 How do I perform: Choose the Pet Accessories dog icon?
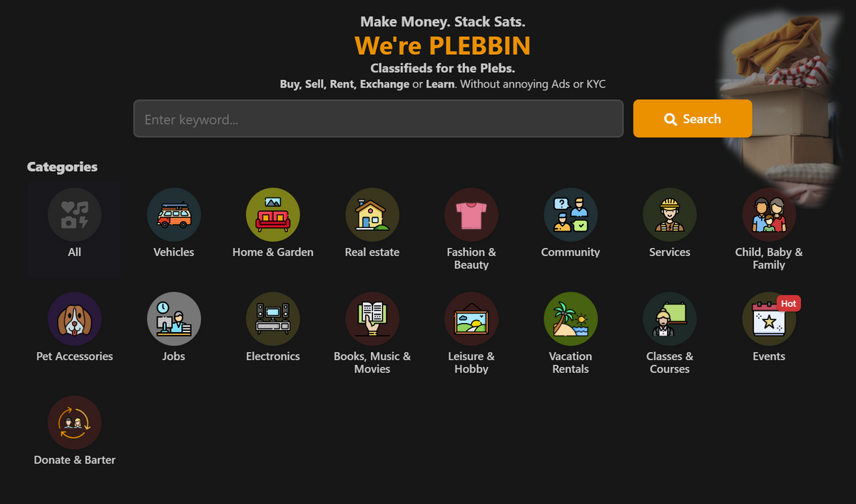pos(74,319)
